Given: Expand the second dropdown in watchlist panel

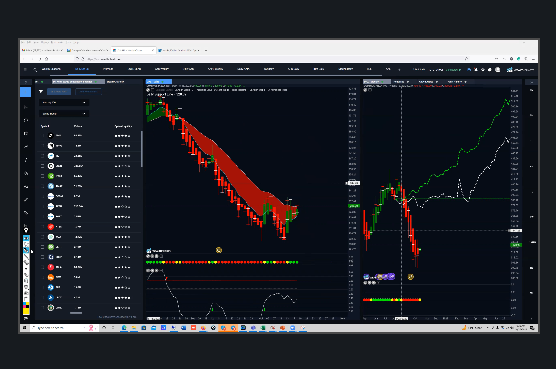Looking at the screenshot, I should click(x=64, y=114).
